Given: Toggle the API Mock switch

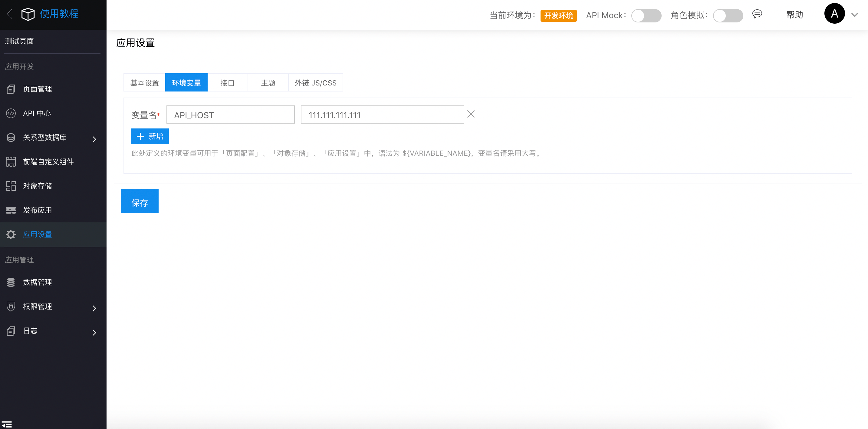Looking at the screenshot, I should pyautogui.click(x=646, y=15).
